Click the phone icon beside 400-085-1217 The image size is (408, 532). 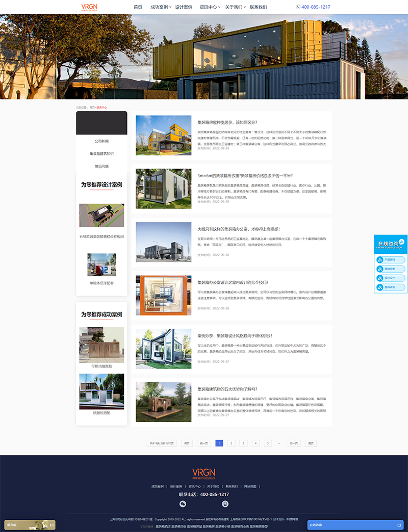[x=298, y=7]
